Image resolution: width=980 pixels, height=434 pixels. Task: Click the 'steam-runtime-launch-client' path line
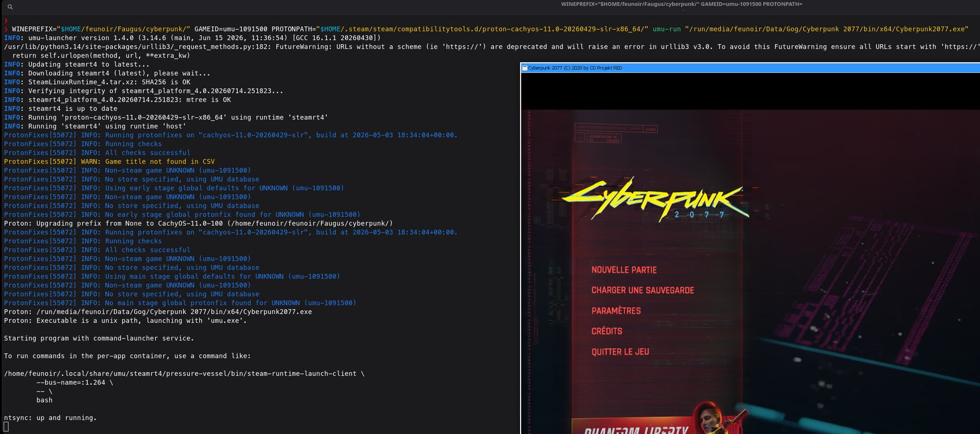click(x=184, y=374)
